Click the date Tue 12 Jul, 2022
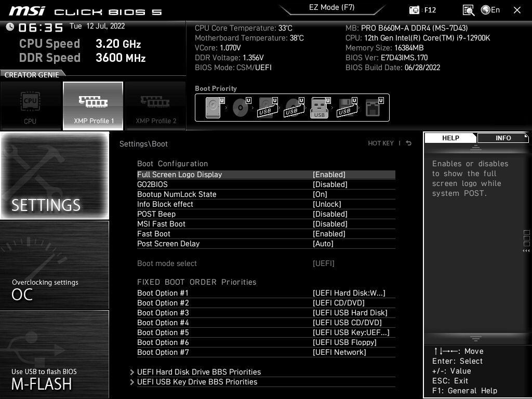Screen dimensions: 532x399 point(97,26)
